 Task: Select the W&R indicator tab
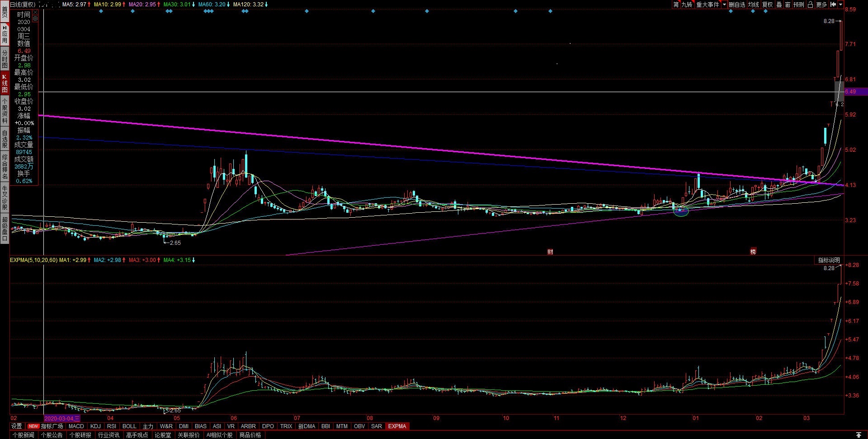(x=166, y=426)
